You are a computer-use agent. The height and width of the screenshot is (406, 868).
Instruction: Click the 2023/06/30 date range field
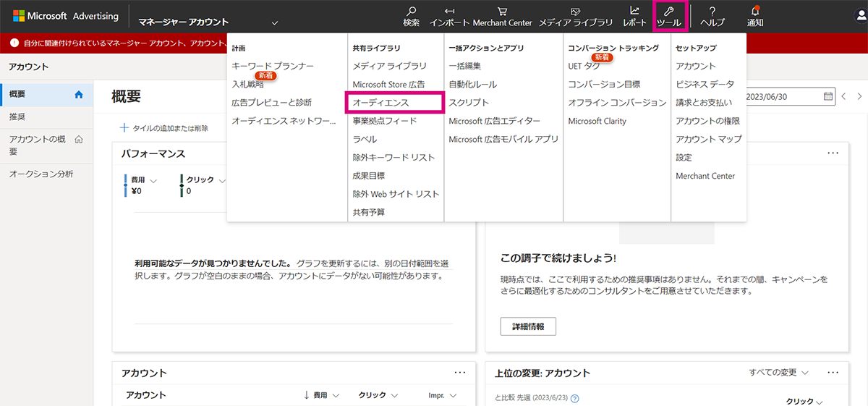pyautogui.click(x=791, y=96)
